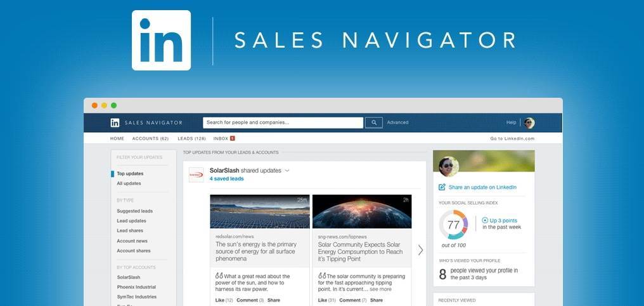Click Go to LinkedIn.com link
Screen dimensions: 644x306
pyautogui.click(x=512, y=139)
